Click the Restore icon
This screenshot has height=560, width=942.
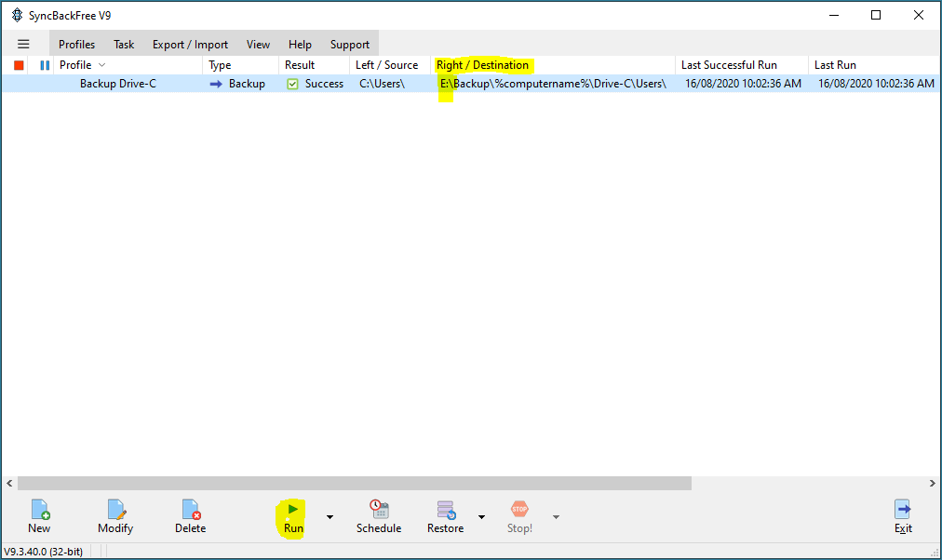click(x=447, y=510)
